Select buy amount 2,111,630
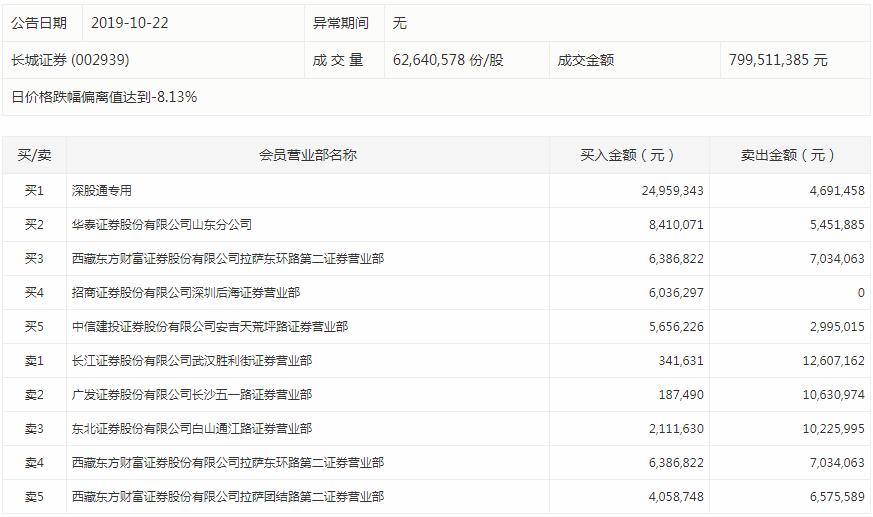This screenshot has height=517, width=873. [x=676, y=429]
